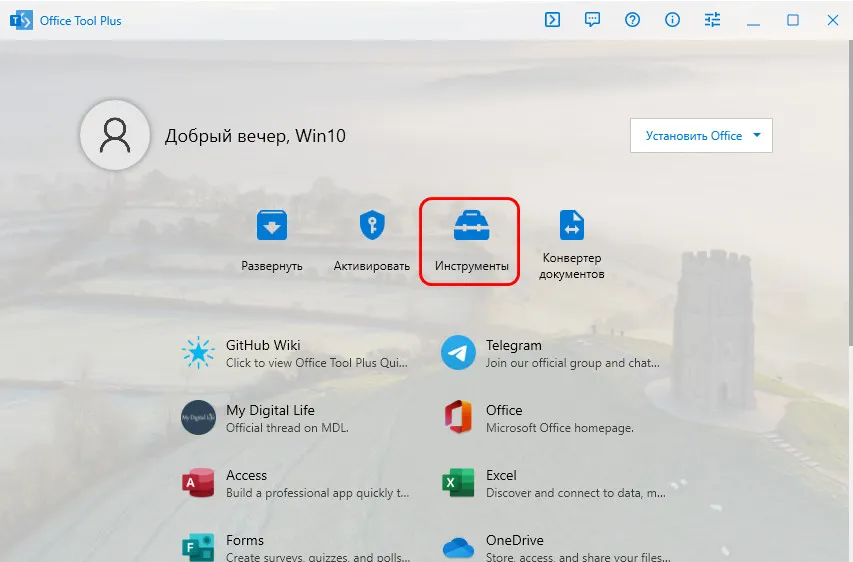
Task: Open the feedback chat icon
Action: 592,20
